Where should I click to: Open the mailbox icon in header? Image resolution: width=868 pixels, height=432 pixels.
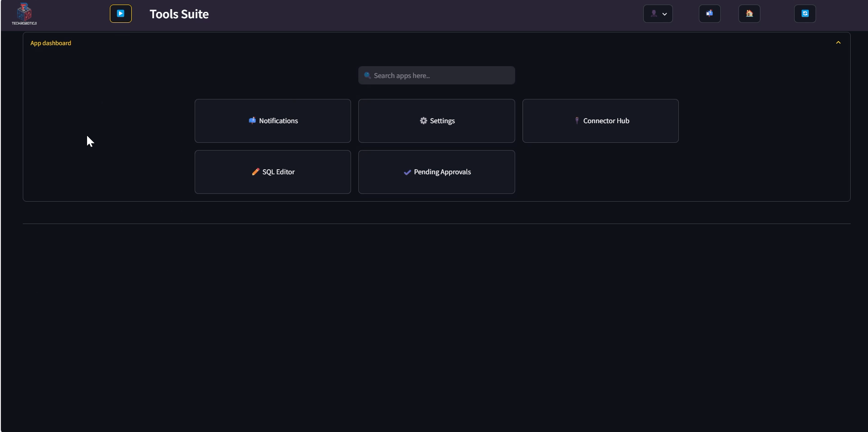coord(710,14)
